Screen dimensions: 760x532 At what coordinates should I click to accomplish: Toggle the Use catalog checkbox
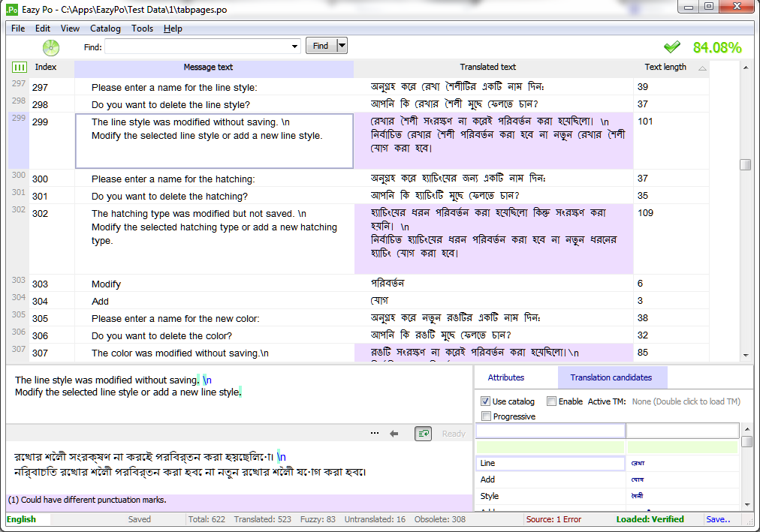pyautogui.click(x=485, y=401)
